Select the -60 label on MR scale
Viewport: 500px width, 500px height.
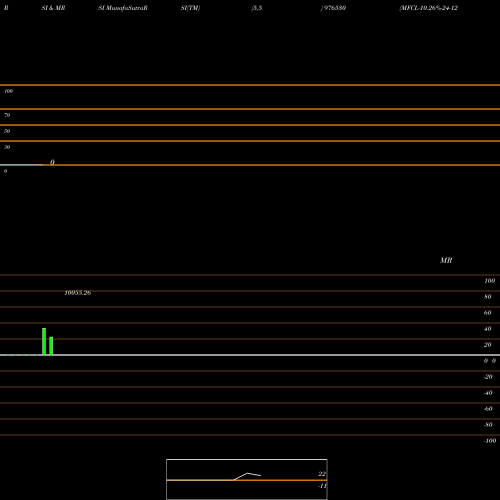(488, 409)
